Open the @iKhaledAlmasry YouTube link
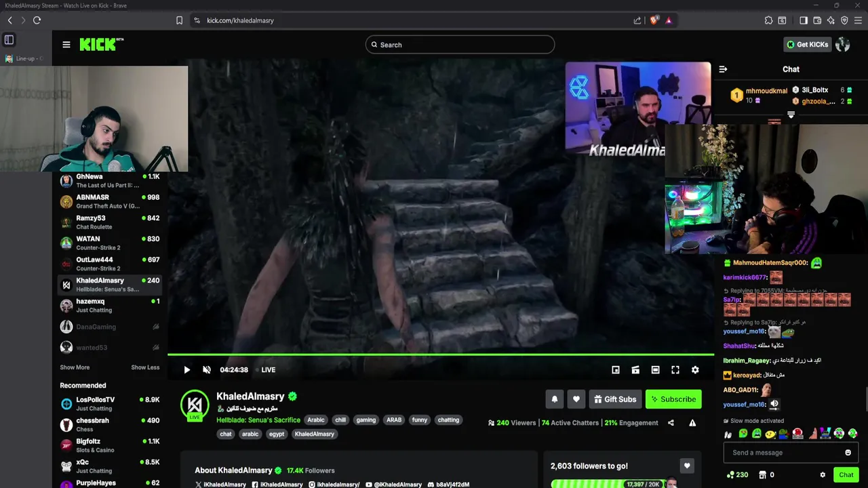Screen dimensions: 868x488 (x=393, y=485)
